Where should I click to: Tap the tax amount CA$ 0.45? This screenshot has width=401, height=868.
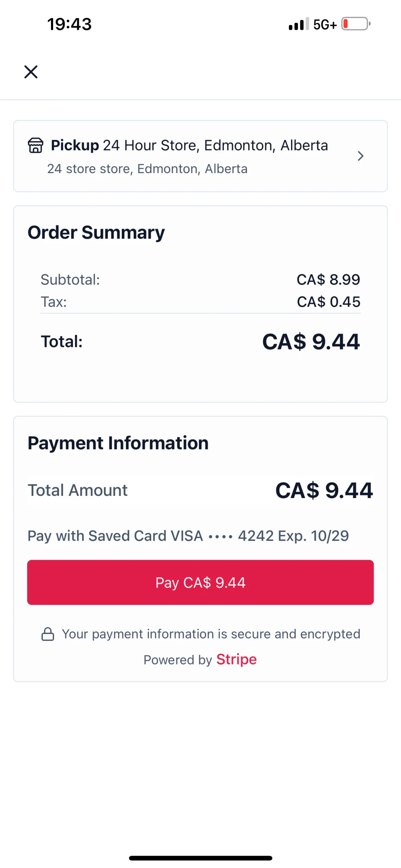(x=328, y=302)
